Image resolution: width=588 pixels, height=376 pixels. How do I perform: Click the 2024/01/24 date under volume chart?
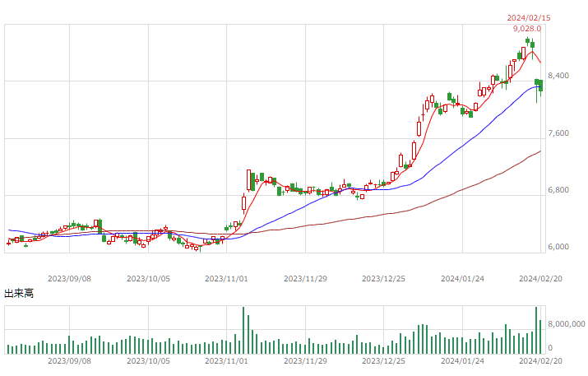tap(462, 361)
